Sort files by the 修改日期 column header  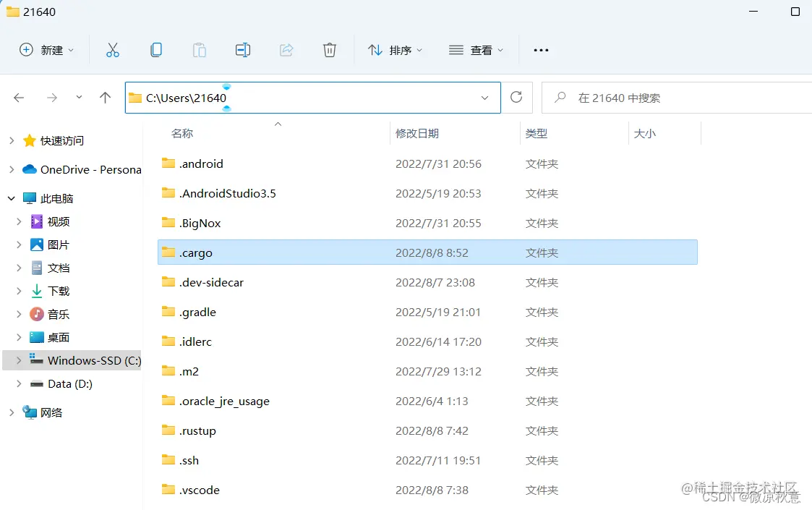(418, 133)
